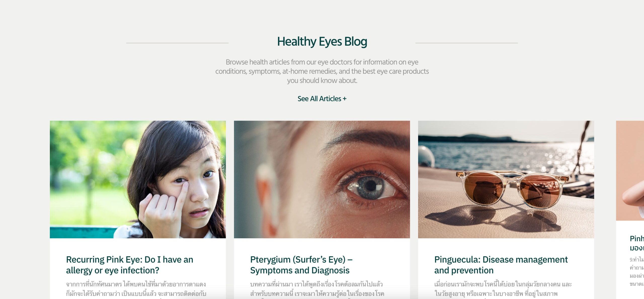
Task: Open the Recurring Pink Eye article title
Action: [130, 265]
